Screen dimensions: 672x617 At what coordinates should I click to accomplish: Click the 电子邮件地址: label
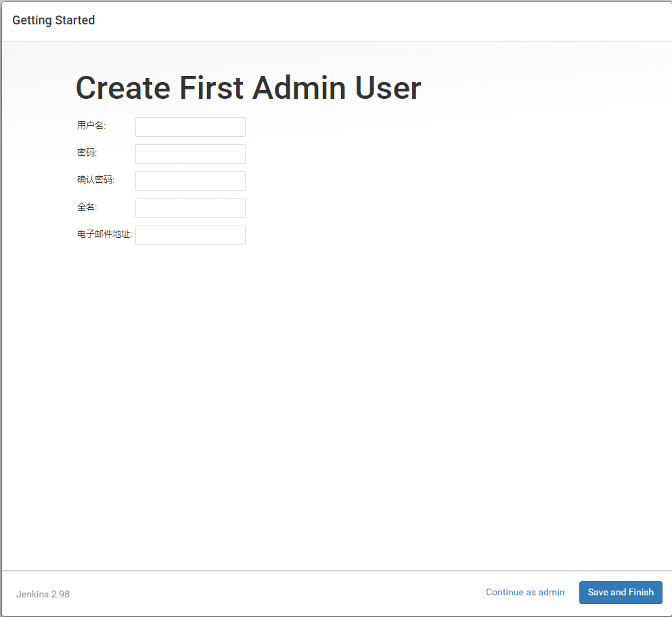click(105, 234)
